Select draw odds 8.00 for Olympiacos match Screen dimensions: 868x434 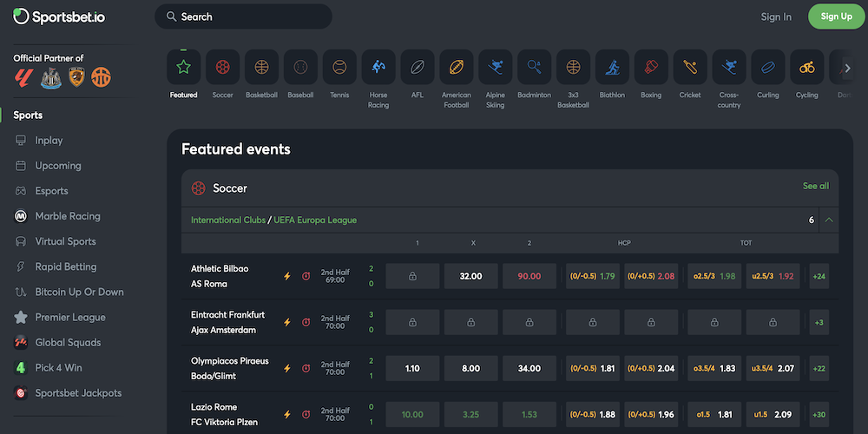(x=470, y=368)
